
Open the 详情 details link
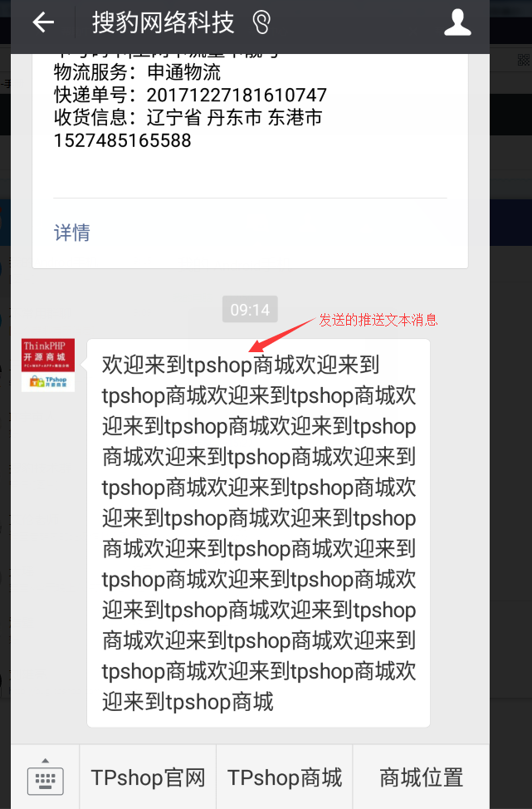point(71,233)
